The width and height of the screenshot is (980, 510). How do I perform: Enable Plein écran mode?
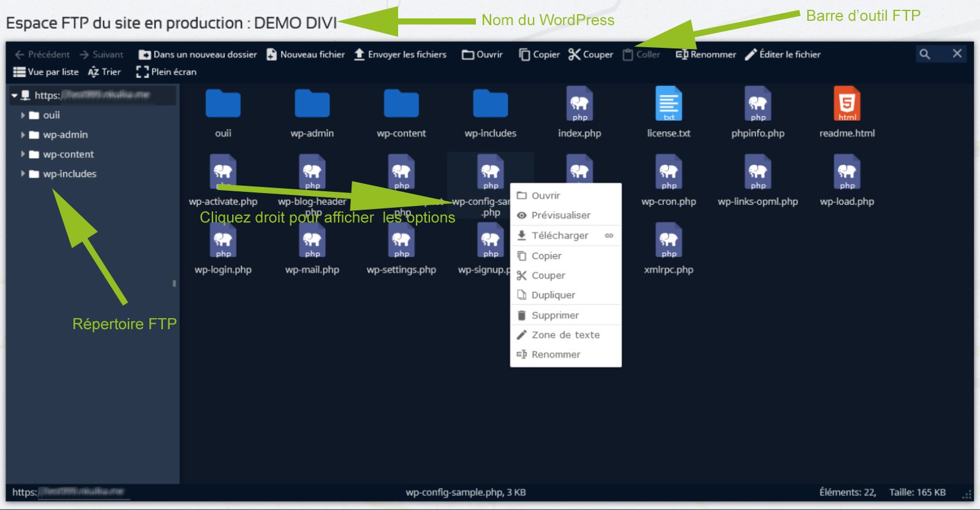point(167,72)
